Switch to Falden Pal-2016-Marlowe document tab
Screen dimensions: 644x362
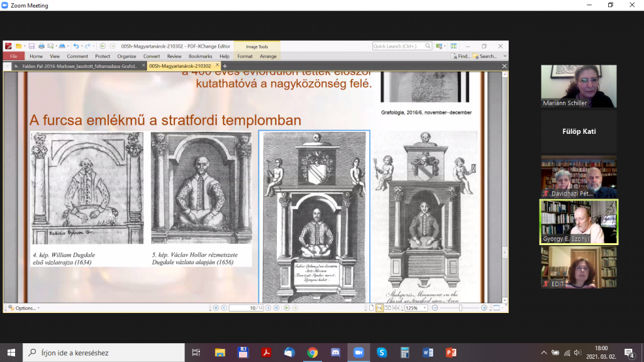click(79, 66)
